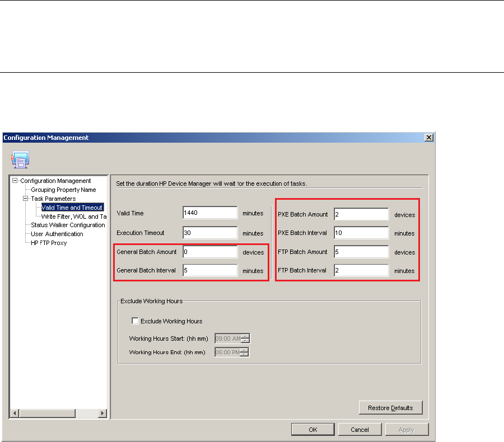Select Valid Time and Timeout item
Image resolution: width=504 pixels, height=442 pixels.
click(x=72, y=208)
